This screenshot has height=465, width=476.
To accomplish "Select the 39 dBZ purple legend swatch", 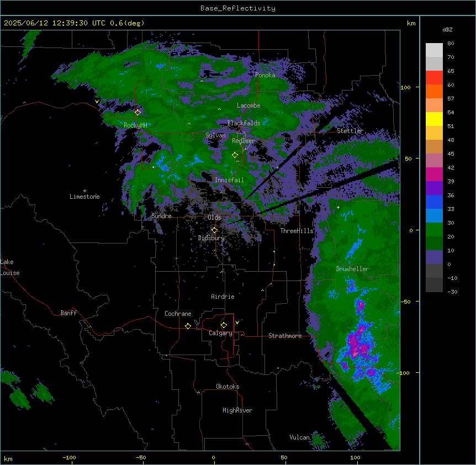I will (x=434, y=188).
